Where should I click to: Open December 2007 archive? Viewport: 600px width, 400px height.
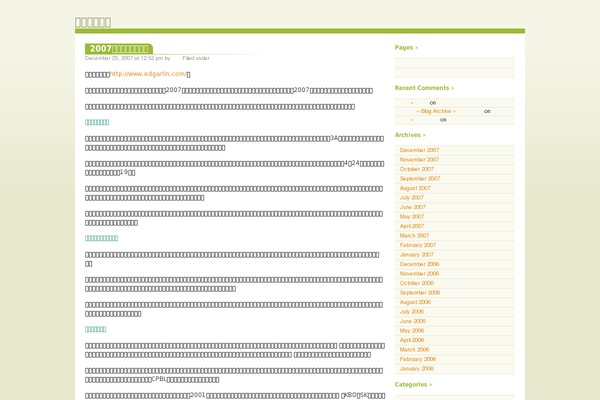tap(419, 150)
